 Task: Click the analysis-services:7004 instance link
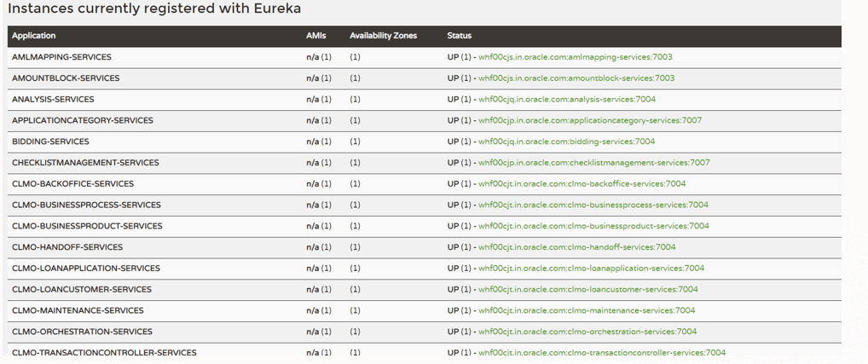pos(567,100)
